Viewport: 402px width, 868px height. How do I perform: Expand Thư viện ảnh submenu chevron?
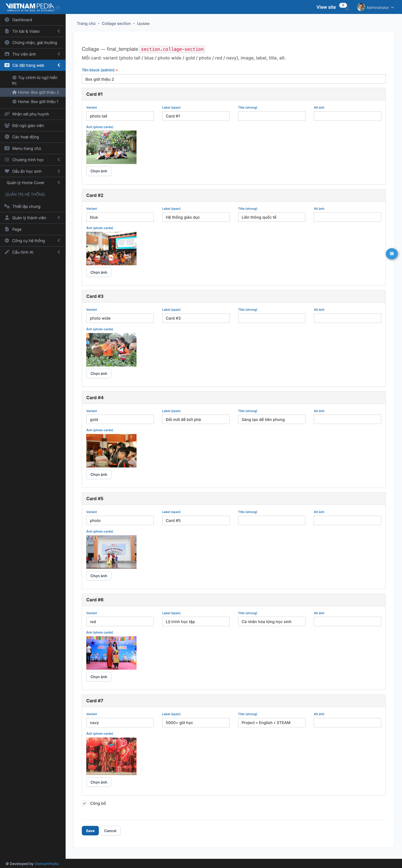(x=59, y=54)
